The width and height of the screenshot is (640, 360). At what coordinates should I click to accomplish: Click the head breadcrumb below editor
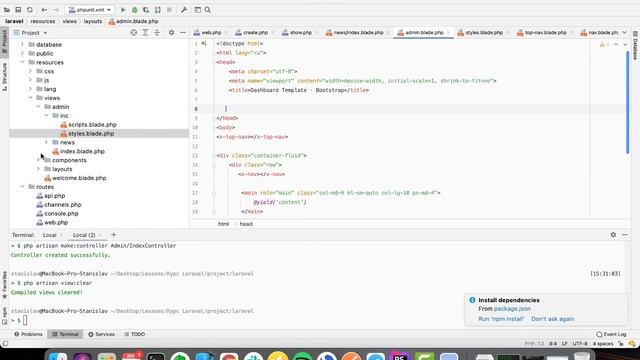click(246, 224)
